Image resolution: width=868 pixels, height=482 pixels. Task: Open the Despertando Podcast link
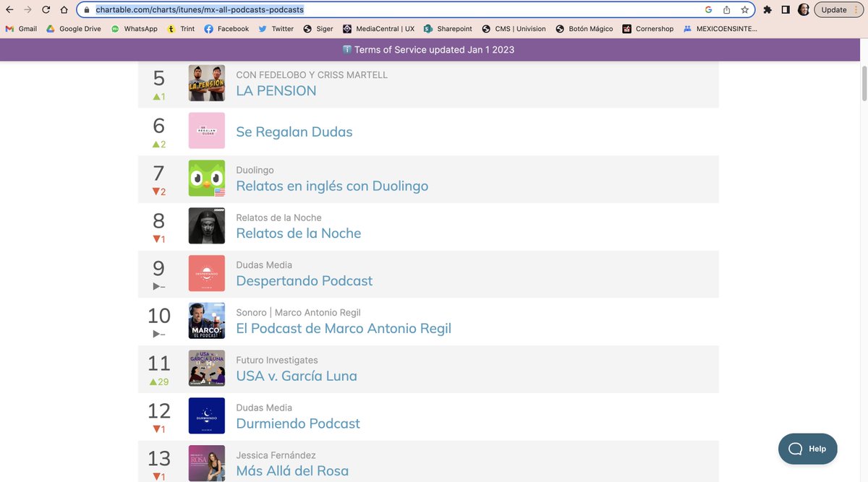(305, 280)
